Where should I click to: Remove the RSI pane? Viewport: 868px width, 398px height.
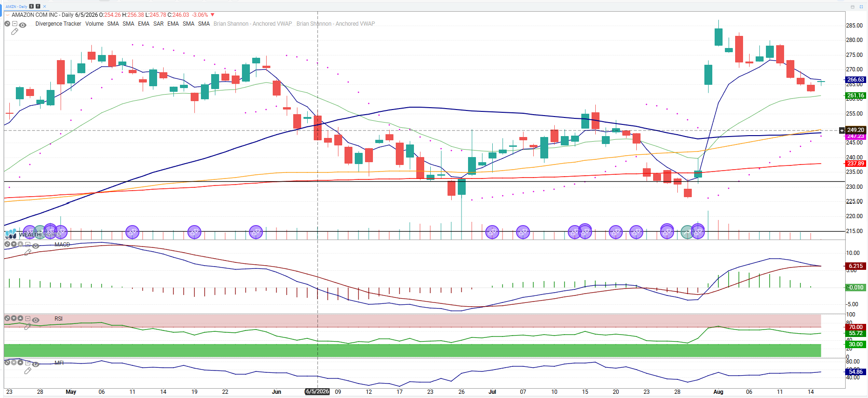point(7,318)
